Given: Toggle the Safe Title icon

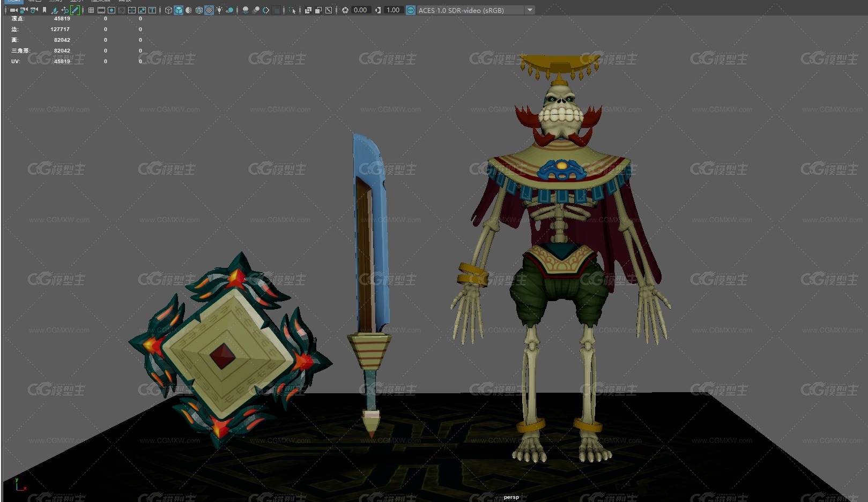Looking at the screenshot, I should pos(152,10).
